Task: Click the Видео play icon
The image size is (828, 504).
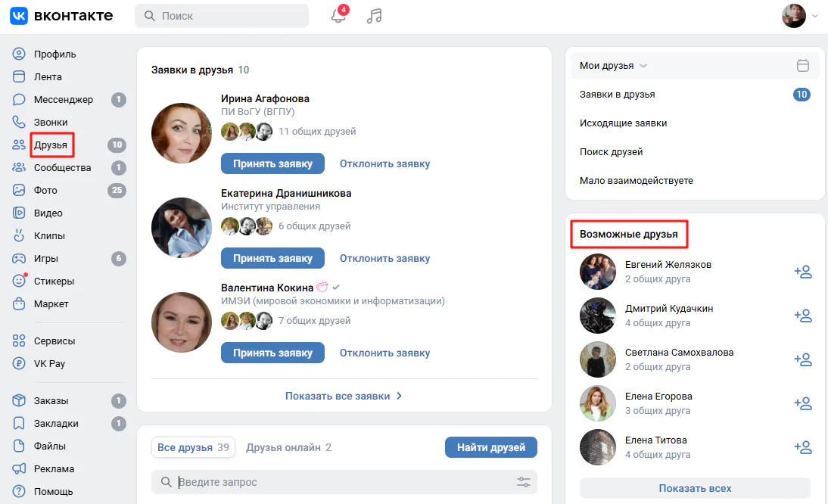Action: pyautogui.click(x=19, y=213)
